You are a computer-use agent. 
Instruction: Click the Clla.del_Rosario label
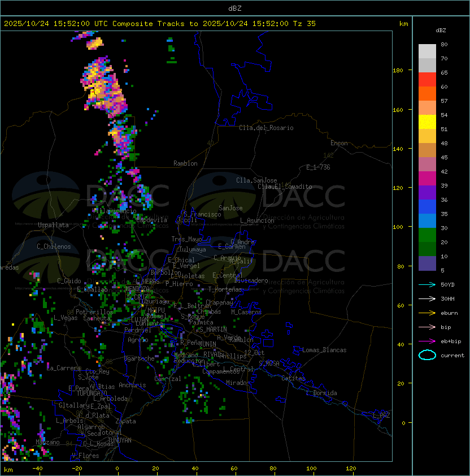pyautogui.click(x=266, y=128)
